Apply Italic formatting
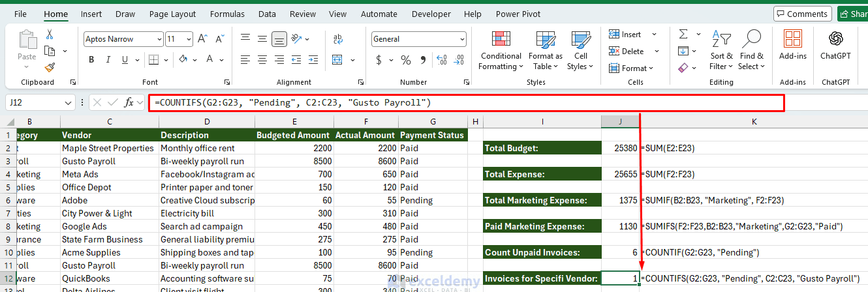Image resolution: width=868 pixels, height=292 pixels. (108, 60)
